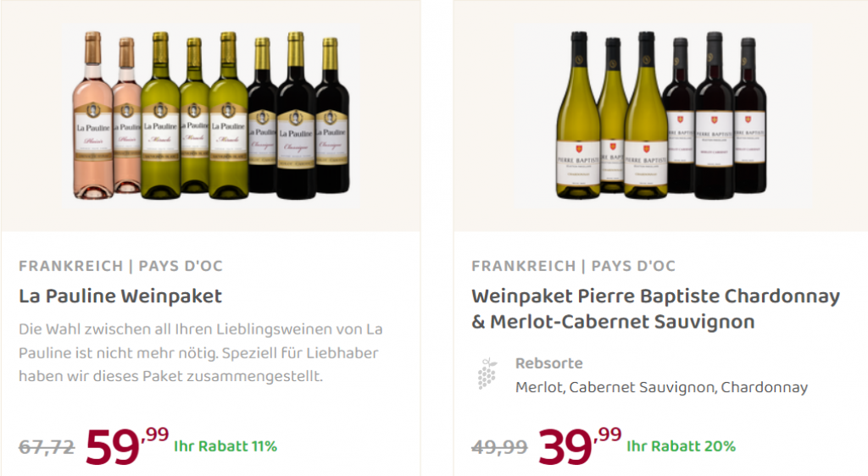Click the Pierre Baptiste Chardonnay white bottle
Image resolution: width=868 pixels, height=476 pixels.
tap(578, 116)
